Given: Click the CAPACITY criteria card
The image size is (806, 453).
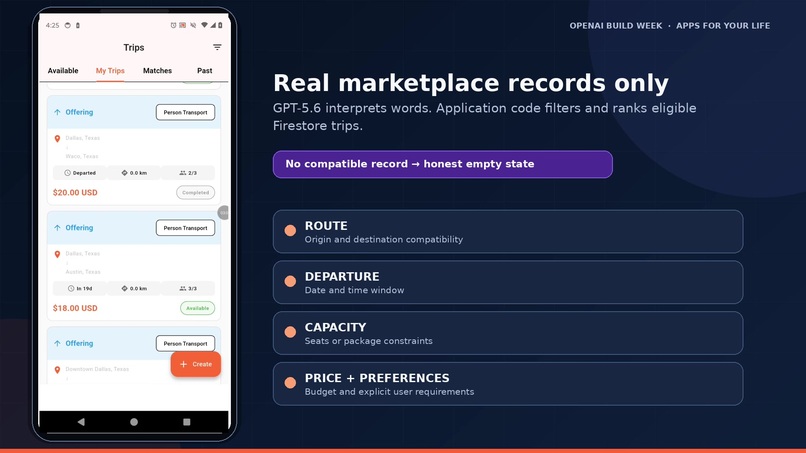Looking at the screenshot, I should tap(508, 333).
